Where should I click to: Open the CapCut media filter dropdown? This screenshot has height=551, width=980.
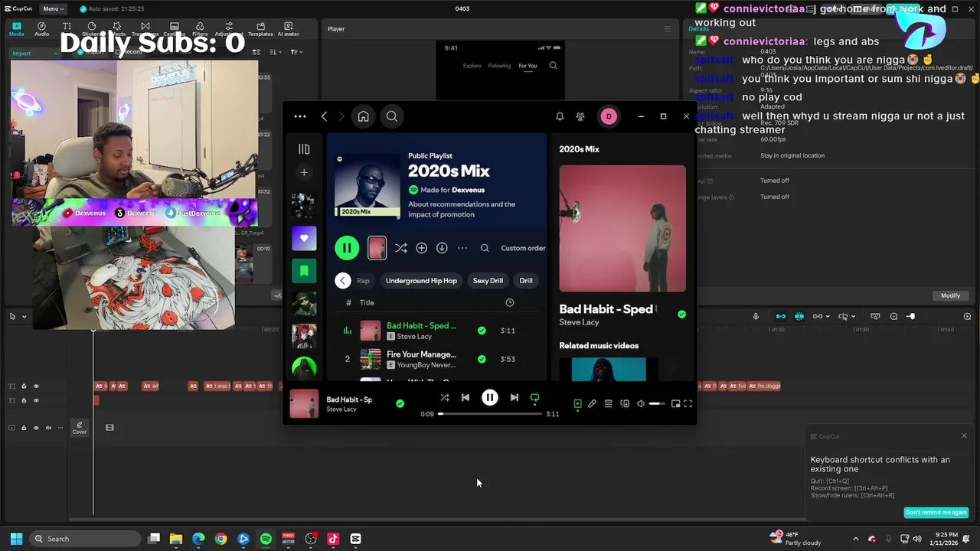pos(297,52)
